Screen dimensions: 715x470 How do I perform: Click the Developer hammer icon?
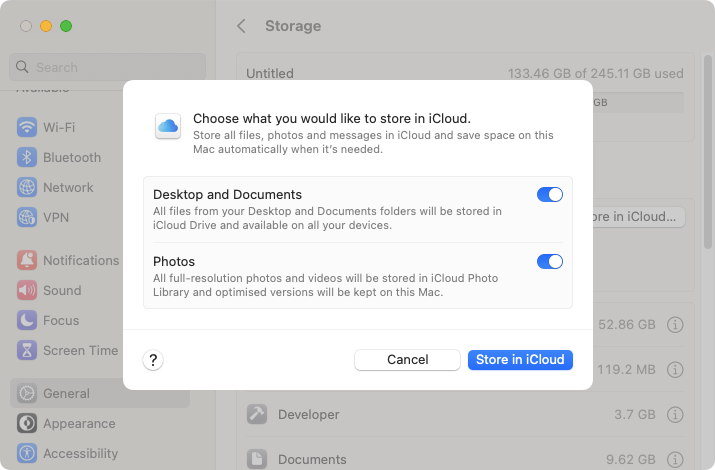(x=257, y=414)
